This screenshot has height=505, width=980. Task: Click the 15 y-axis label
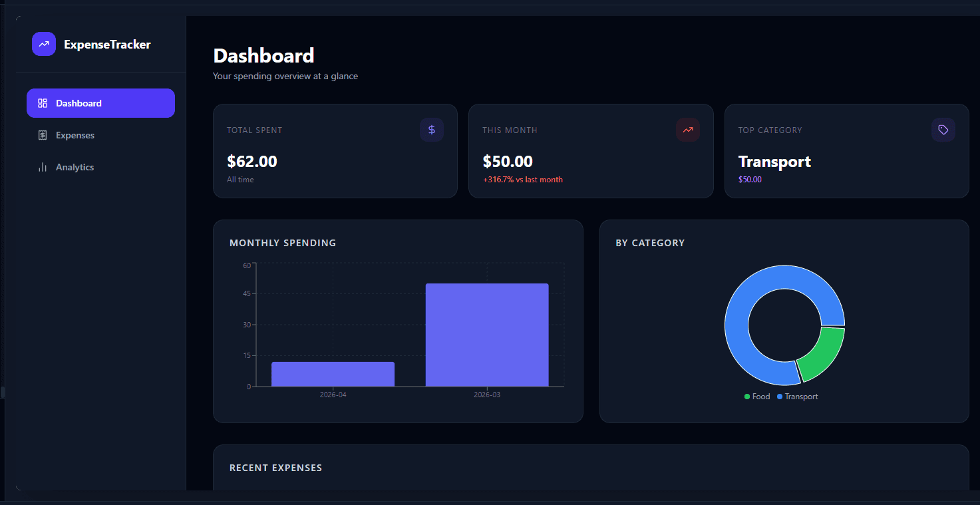[x=247, y=355]
